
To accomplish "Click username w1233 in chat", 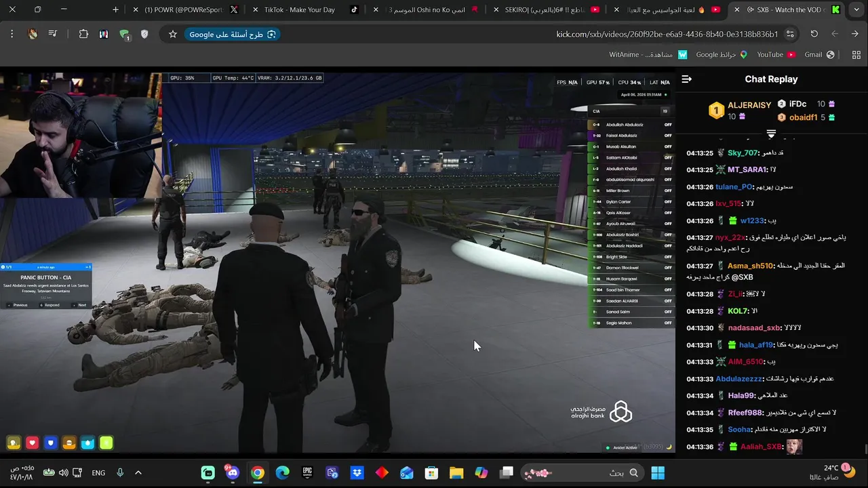I will [x=752, y=221].
